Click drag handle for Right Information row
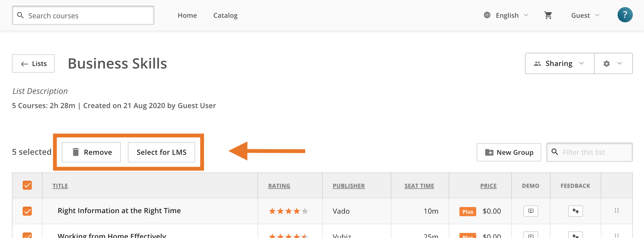 click(x=617, y=210)
